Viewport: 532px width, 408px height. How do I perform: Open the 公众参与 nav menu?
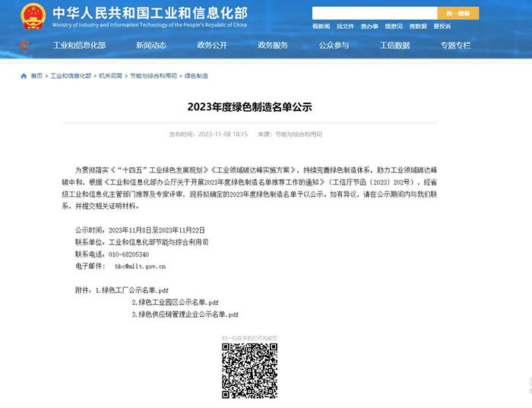(334, 45)
